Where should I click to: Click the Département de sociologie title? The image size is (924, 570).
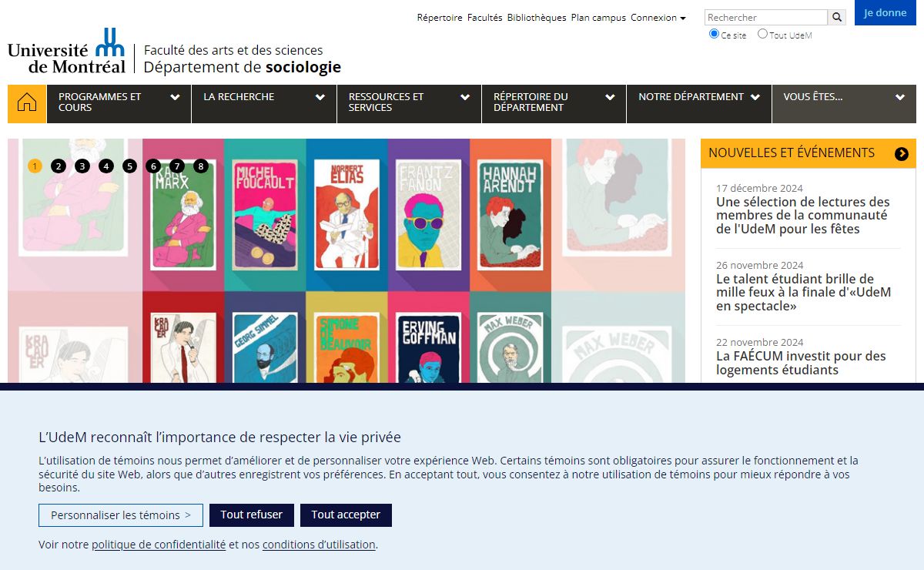click(242, 67)
